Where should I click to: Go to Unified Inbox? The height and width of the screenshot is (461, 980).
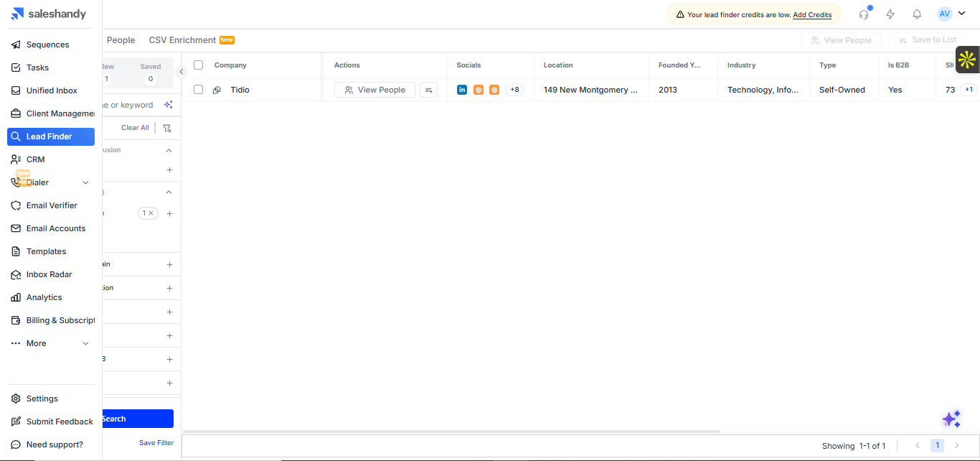[x=52, y=90]
